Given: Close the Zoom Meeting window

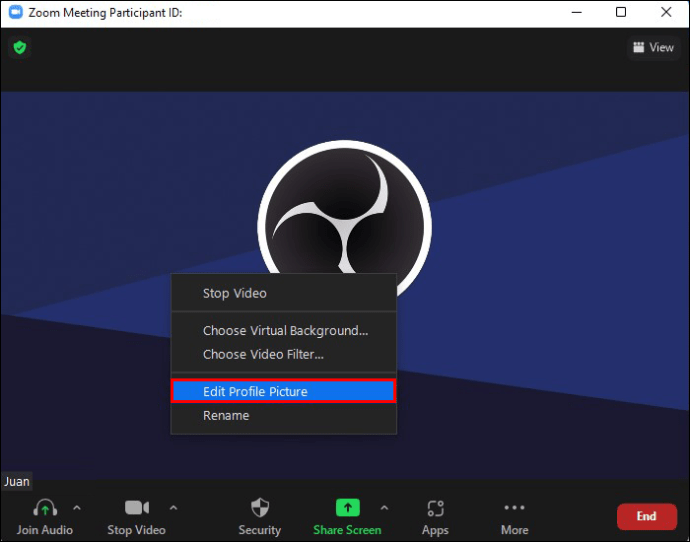Looking at the screenshot, I should (x=666, y=12).
